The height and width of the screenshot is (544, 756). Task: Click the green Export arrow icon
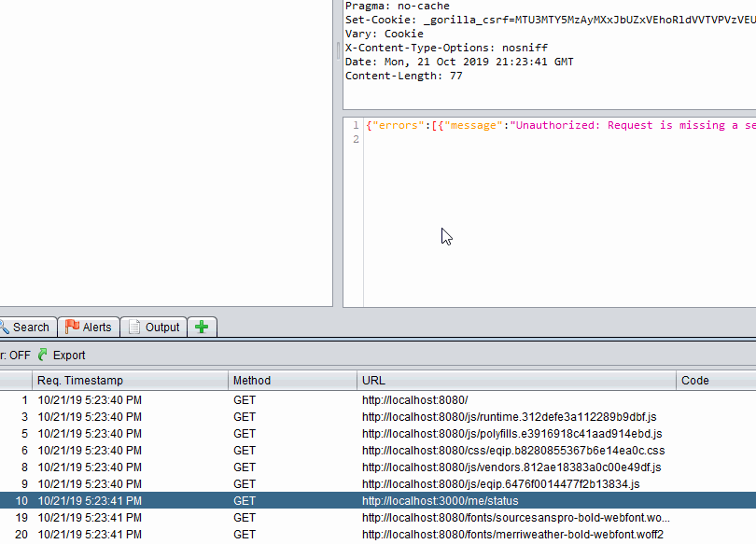click(x=44, y=355)
